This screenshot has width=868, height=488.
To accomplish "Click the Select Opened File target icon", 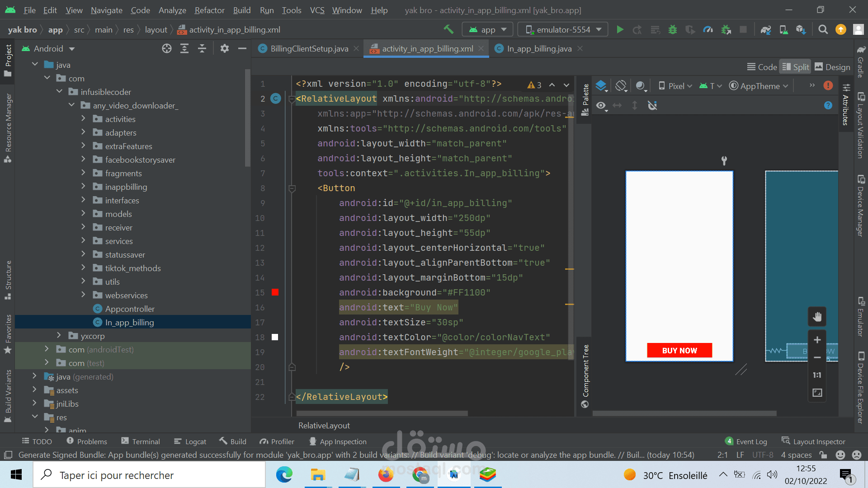I will pos(167,49).
